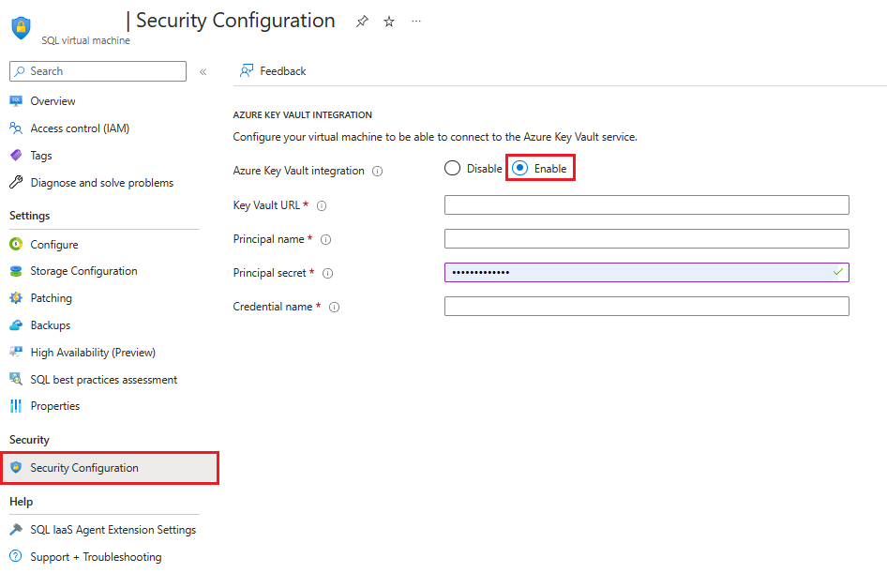Open Support + Troubleshooting
The width and height of the screenshot is (887, 588).
pyautogui.click(x=95, y=556)
